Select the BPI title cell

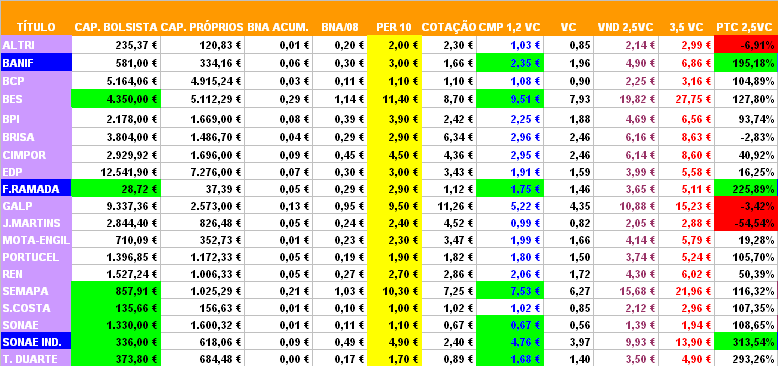[36, 119]
